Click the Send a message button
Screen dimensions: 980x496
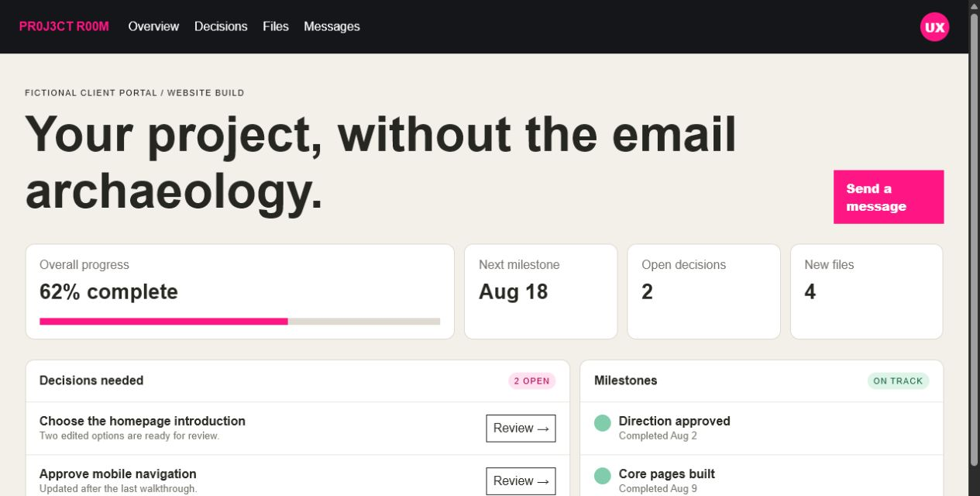889,197
